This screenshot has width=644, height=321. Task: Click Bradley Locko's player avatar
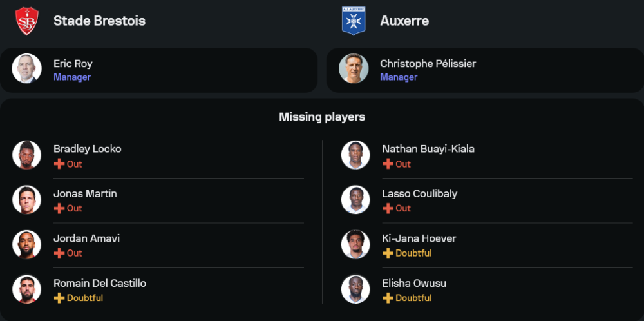26,155
